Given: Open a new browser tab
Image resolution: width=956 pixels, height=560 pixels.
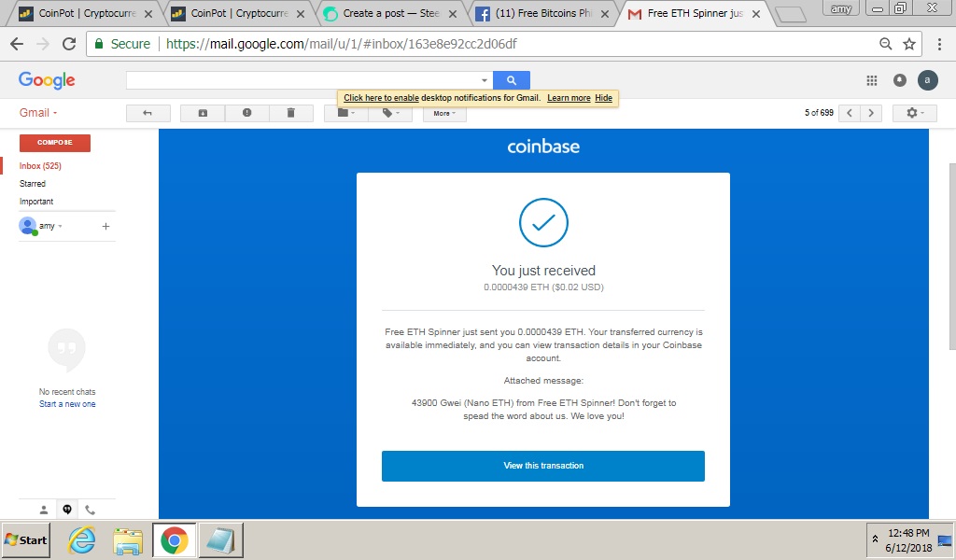Looking at the screenshot, I should (791, 15).
